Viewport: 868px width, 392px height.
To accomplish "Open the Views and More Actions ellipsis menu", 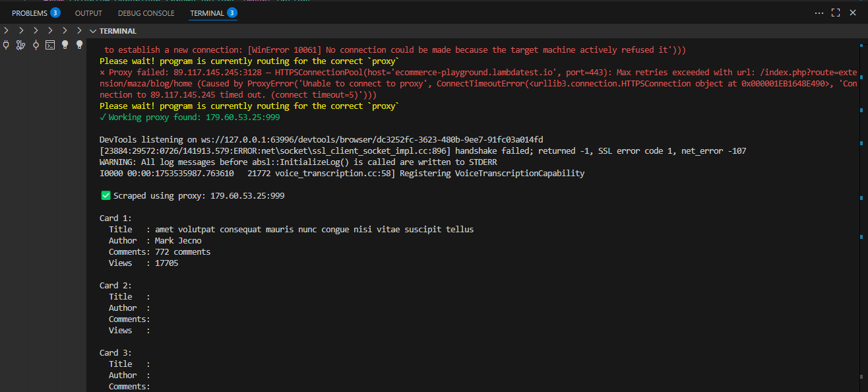I will click(819, 13).
